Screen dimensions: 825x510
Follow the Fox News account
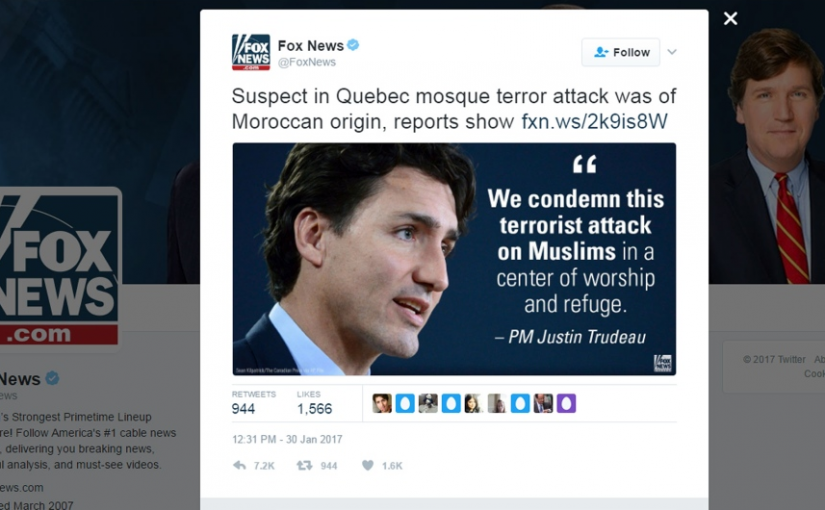tap(621, 52)
